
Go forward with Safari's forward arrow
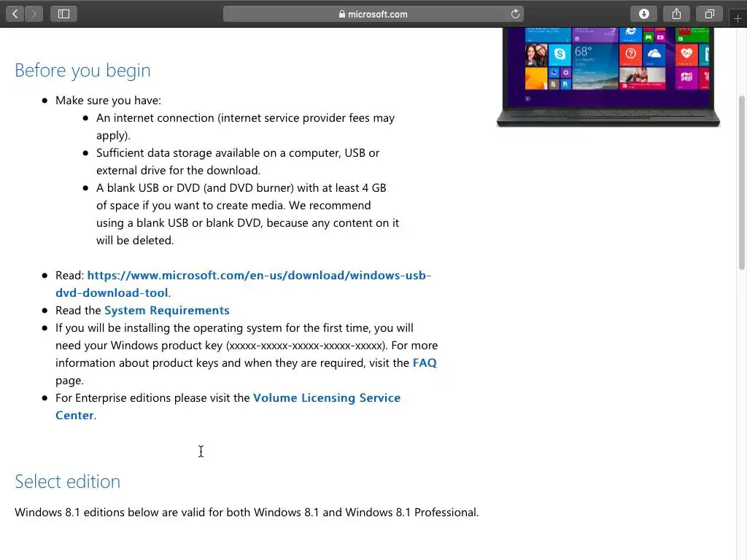(x=34, y=14)
